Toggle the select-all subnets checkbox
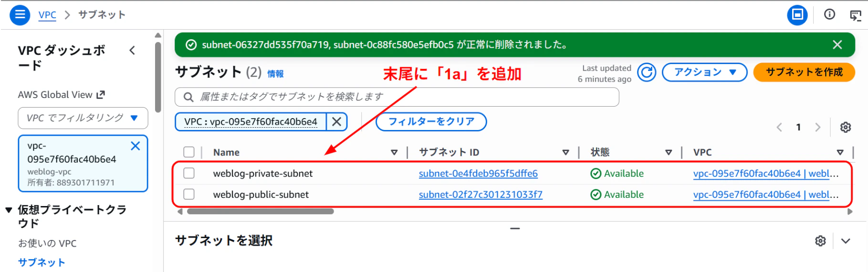This screenshot has width=868, height=272. [x=189, y=152]
